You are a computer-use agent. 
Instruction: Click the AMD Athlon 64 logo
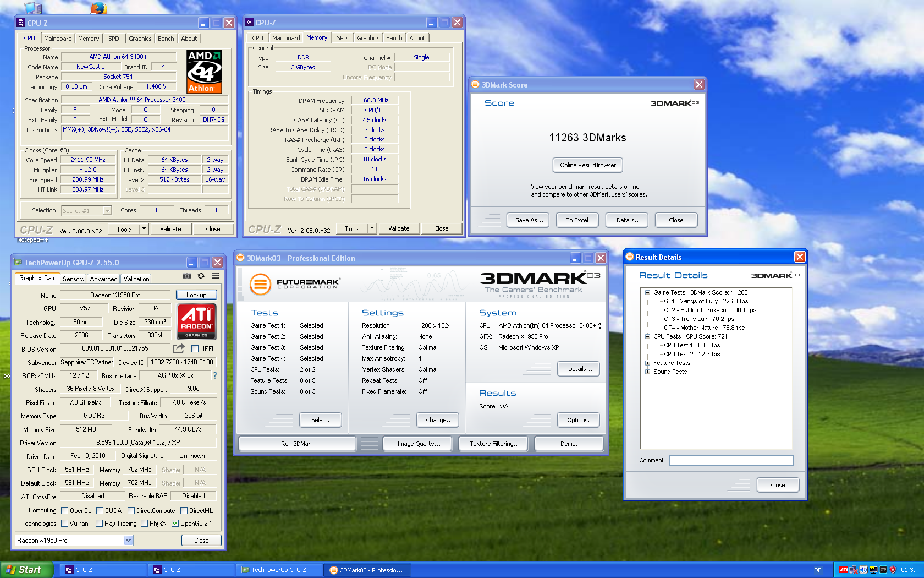[204, 72]
